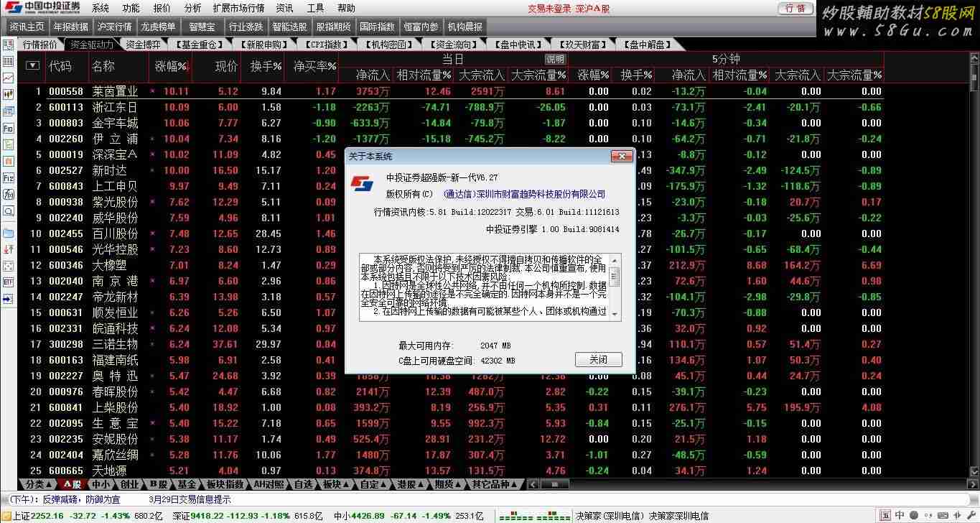Open the window layout sidebar icon below candlestick
Screen dimensions: 980x523
9,111
